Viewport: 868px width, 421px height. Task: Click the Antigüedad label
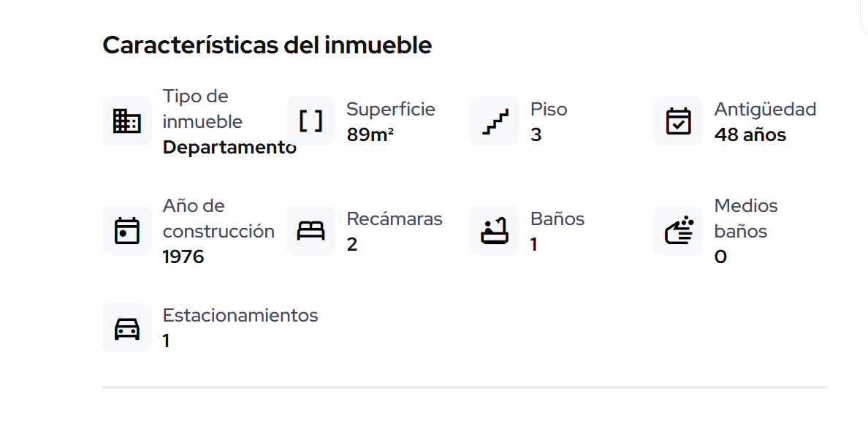765,110
